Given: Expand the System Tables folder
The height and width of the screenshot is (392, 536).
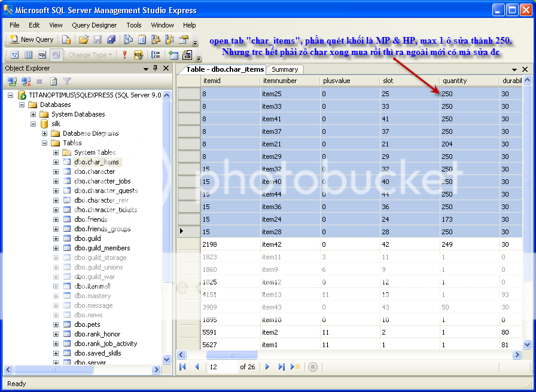Looking at the screenshot, I should (x=56, y=152).
